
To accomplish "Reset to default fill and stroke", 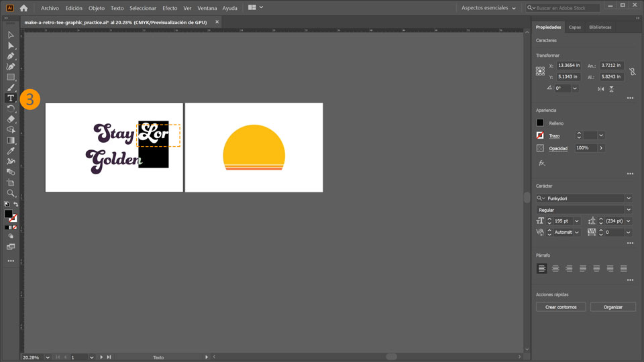I will pos(7,204).
